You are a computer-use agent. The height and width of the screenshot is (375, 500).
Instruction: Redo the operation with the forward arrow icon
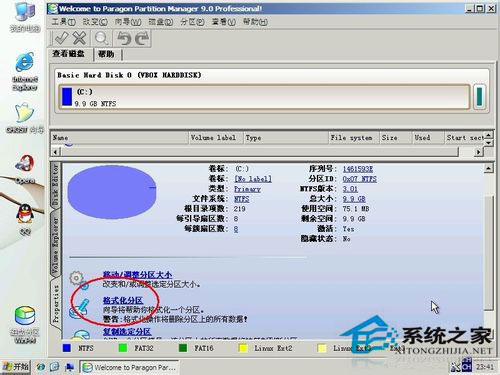[x=142, y=39]
